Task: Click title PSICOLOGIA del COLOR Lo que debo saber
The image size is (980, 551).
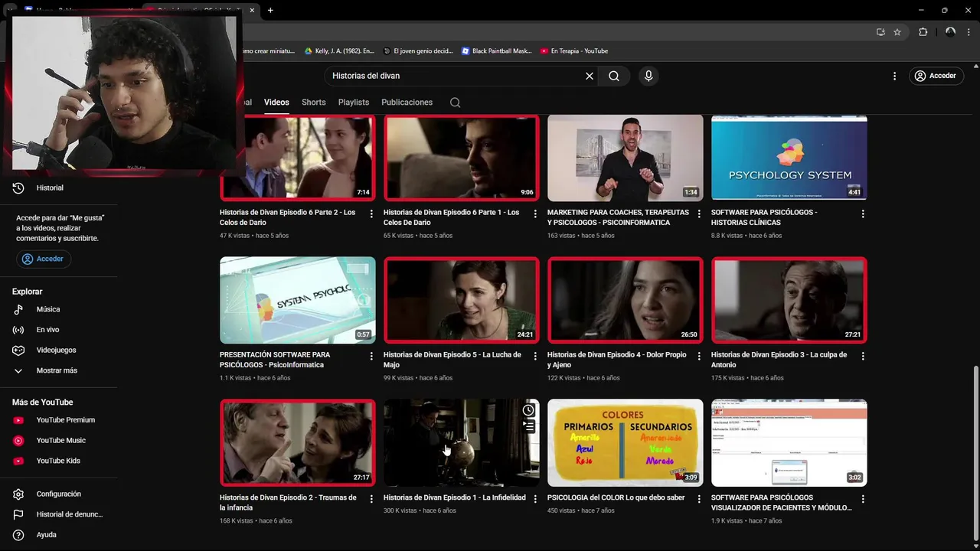Action: click(616, 497)
